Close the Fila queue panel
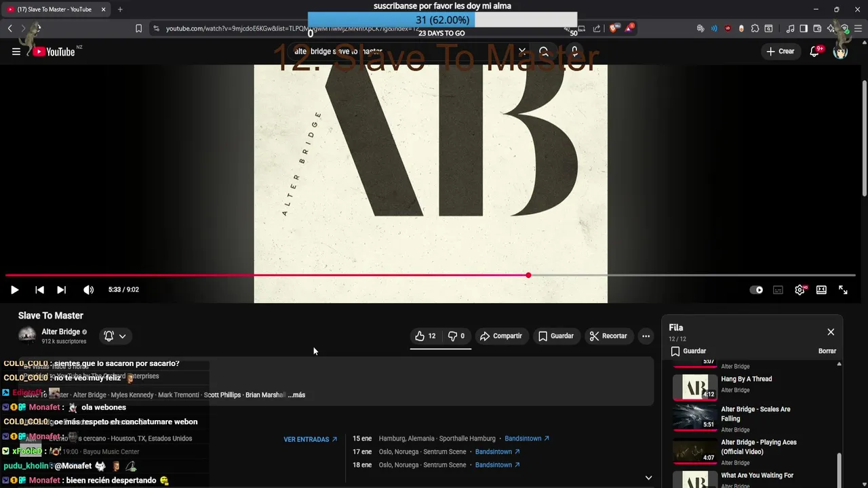 coord(831,332)
